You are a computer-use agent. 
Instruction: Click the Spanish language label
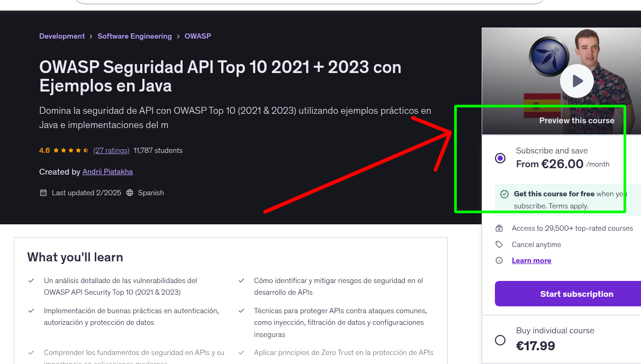tap(151, 193)
